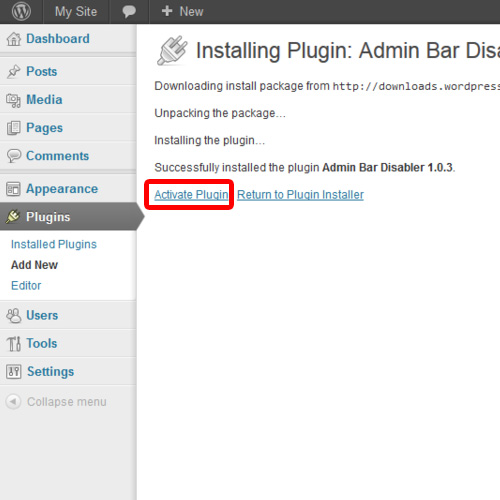Image resolution: width=500 pixels, height=500 pixels.
Task: Click the Appearance layout icon
Action: pyautogui.click(x=14, y=189)
